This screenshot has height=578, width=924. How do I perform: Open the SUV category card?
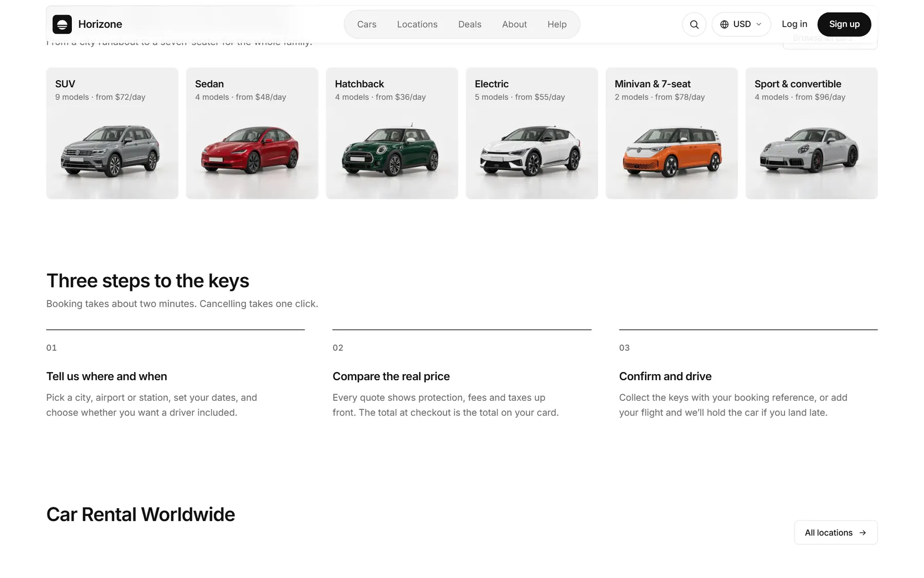(112, 133)
